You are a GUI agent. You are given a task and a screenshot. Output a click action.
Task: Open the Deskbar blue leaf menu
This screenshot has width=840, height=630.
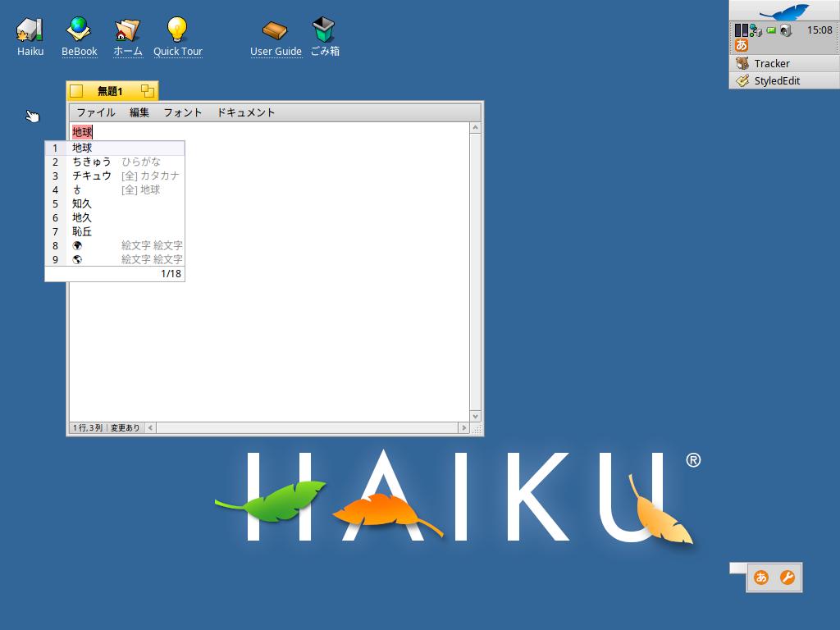783,11
